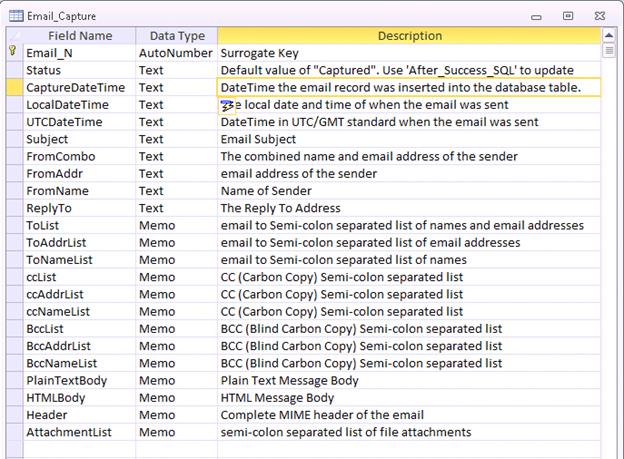Select the row selector for CaptureDateTime

click(x=11, y=88)
